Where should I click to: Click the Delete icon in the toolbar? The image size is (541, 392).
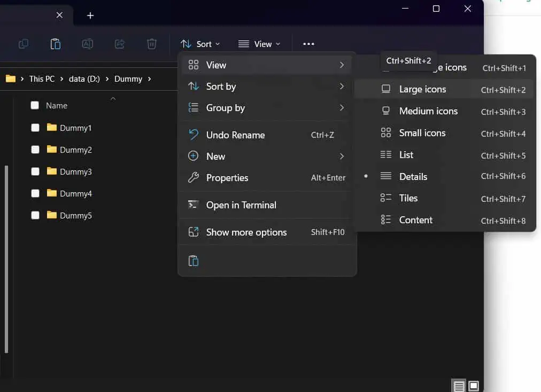pos(151,44)
